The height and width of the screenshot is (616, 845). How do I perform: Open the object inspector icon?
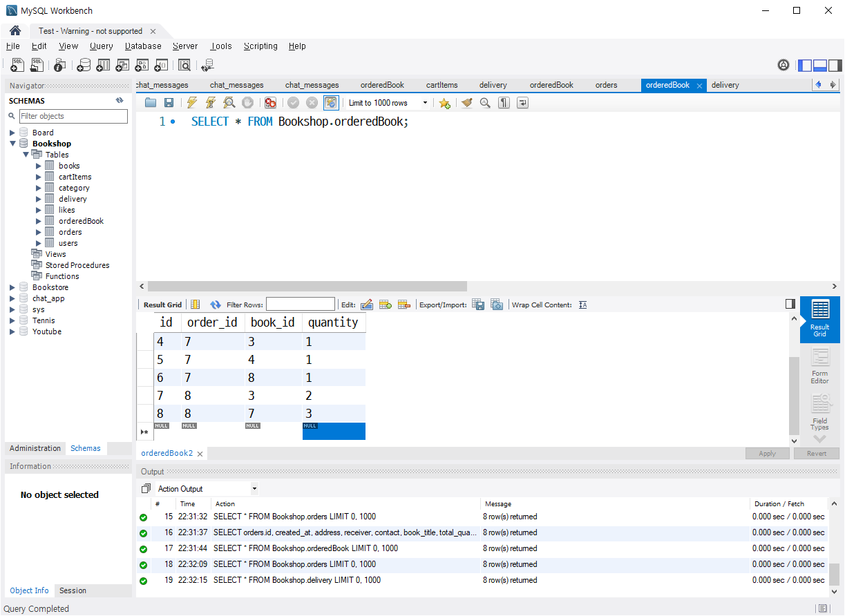[x=60, y=65]
